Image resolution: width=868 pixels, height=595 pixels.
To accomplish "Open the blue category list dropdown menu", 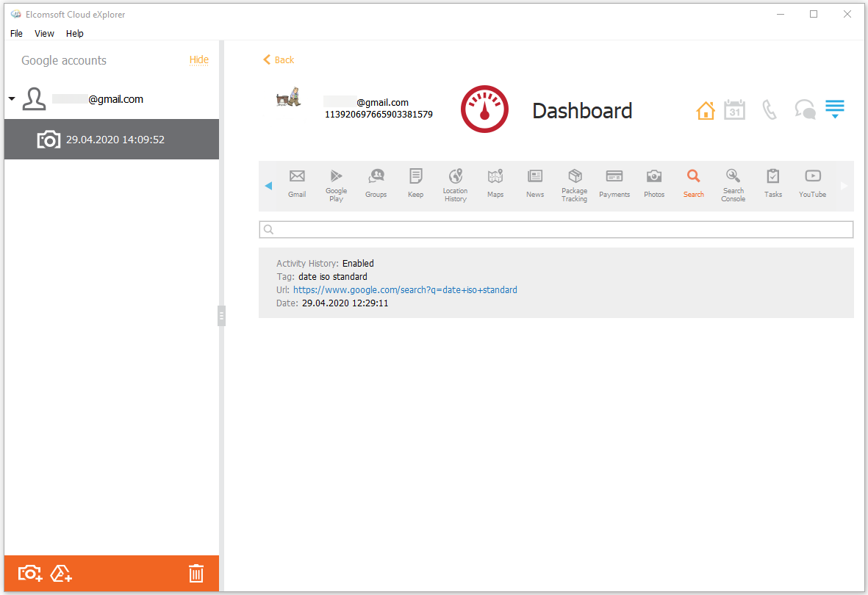I will (834, 110).
